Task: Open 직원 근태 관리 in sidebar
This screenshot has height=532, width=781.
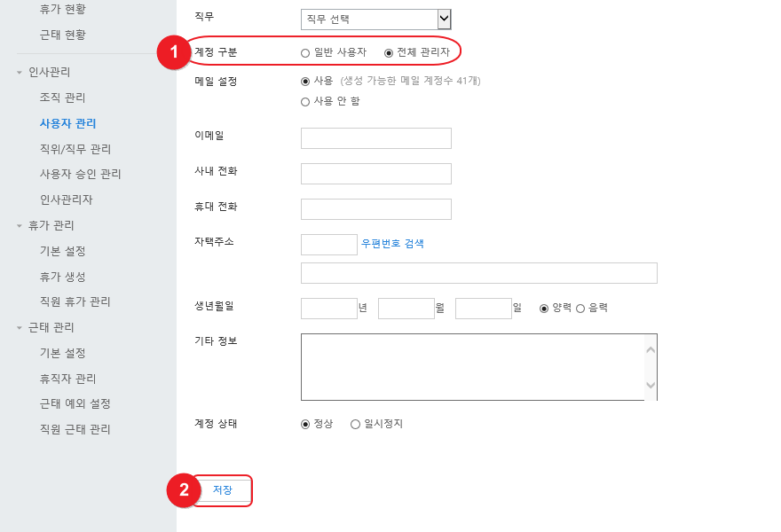Action: [x=75, y=429]
